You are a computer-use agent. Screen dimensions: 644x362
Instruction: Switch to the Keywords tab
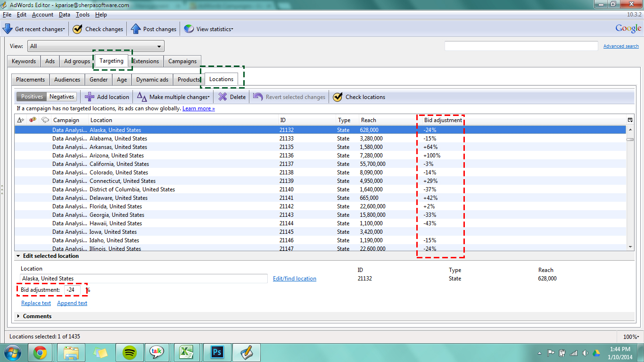[x=24, y=61]
